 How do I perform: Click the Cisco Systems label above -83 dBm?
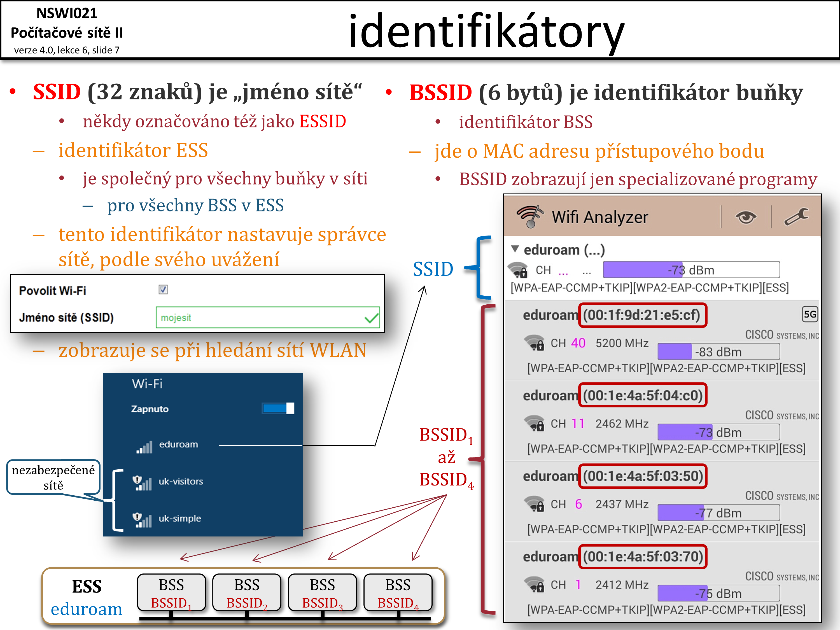[782, 335]
